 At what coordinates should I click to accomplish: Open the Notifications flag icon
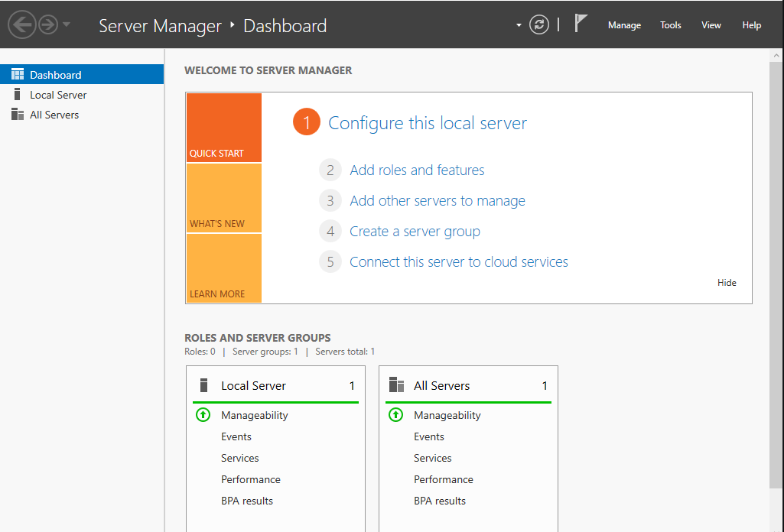pos(580,24)
